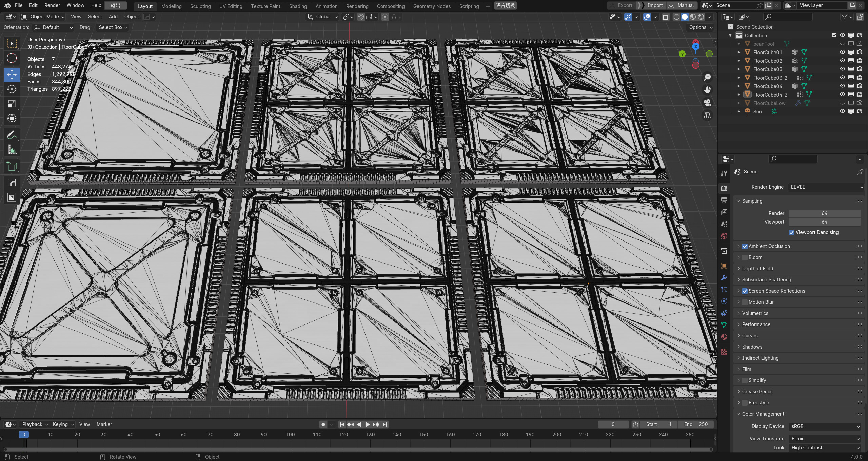Open Physics properties tab icon
The height and width of the screenshot is (461, 868).
tap(724, 301)
